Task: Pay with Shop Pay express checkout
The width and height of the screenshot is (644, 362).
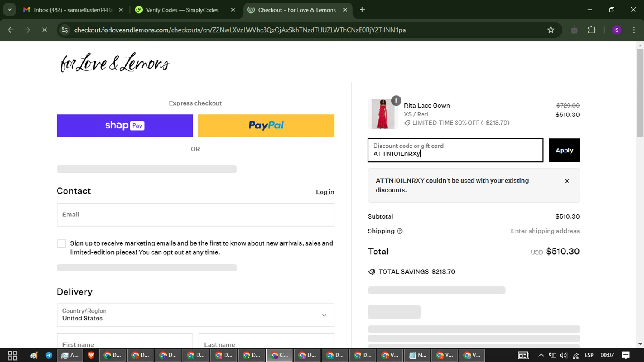Action: tap(125, 125)
